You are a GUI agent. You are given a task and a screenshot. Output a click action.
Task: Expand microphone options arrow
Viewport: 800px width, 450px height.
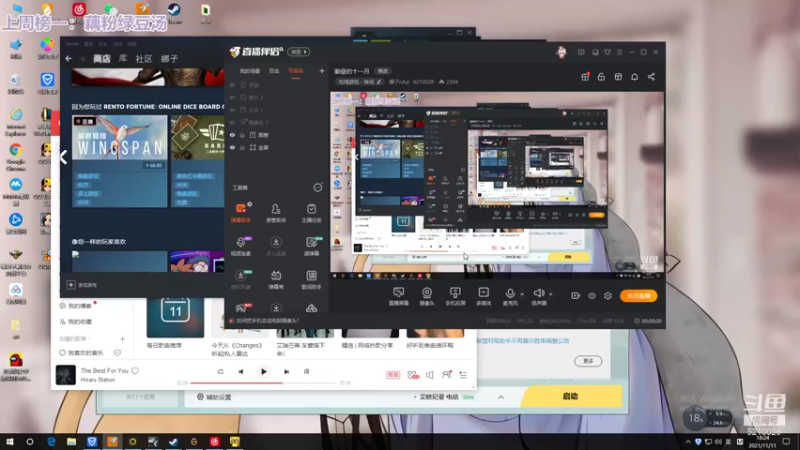point(522,294)
